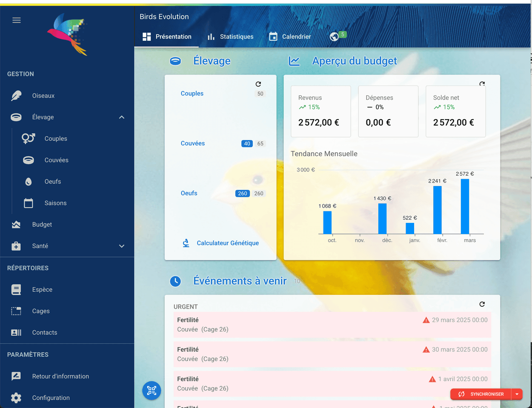Refresh the upcoming events list
Image resolution: width=532 pixels, height=408 pixels.
tap(482, 304)
